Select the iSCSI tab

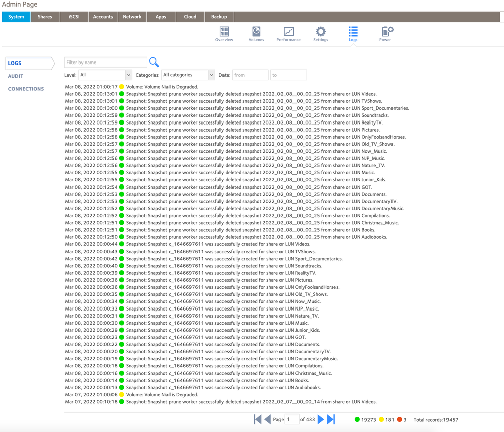74,16
